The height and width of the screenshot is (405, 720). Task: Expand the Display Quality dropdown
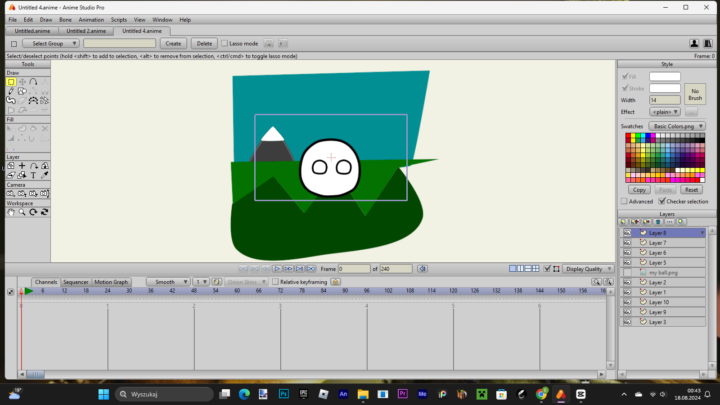(x=588, y=269)
